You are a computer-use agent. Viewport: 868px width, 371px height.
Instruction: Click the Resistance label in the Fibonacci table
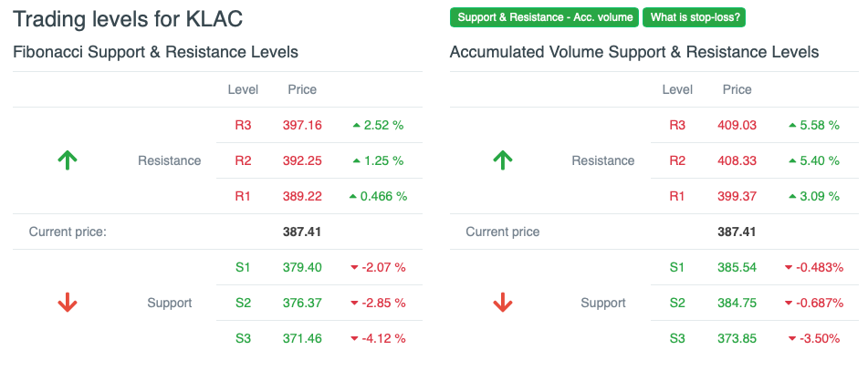coord(170,161)
